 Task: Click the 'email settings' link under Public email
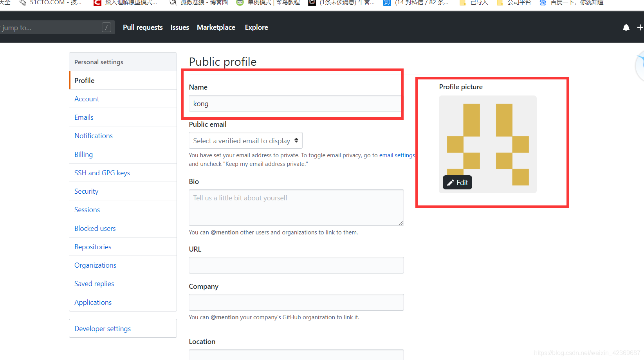pyautogui.click(x=397, y=155)
